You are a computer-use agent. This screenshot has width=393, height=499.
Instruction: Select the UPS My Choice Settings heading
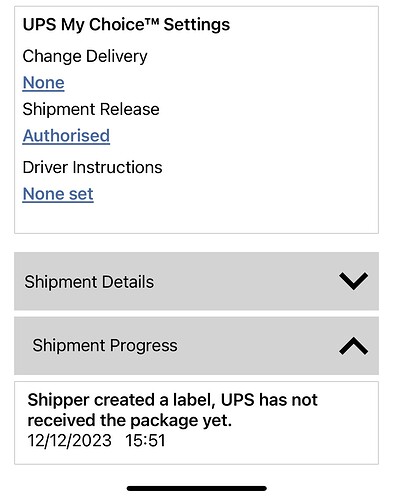point(126,25)
